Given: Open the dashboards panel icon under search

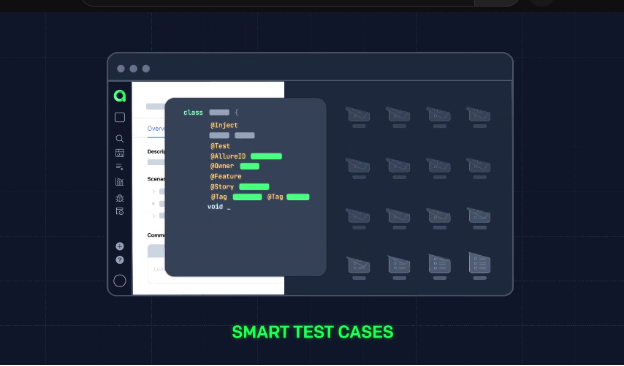Looking at the screenshot, I should tap(119, 153).
